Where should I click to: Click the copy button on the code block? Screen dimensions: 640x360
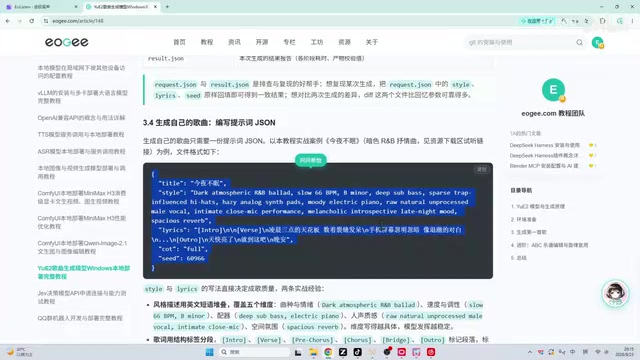[x=482, y=169]
